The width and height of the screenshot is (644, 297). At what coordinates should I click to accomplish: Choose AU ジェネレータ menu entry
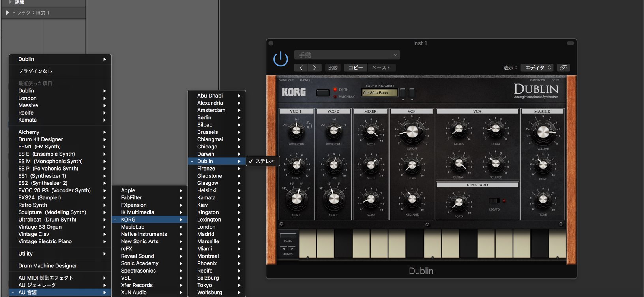coord(60,285)
